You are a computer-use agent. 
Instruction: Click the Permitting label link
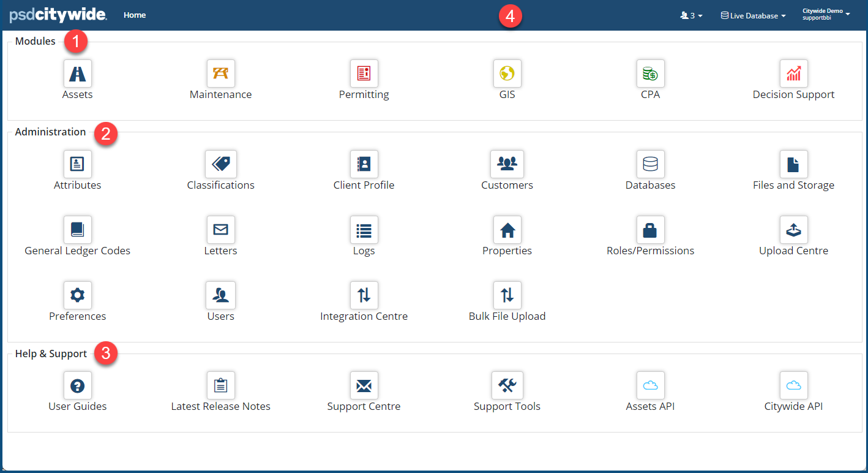click(364, 95)
